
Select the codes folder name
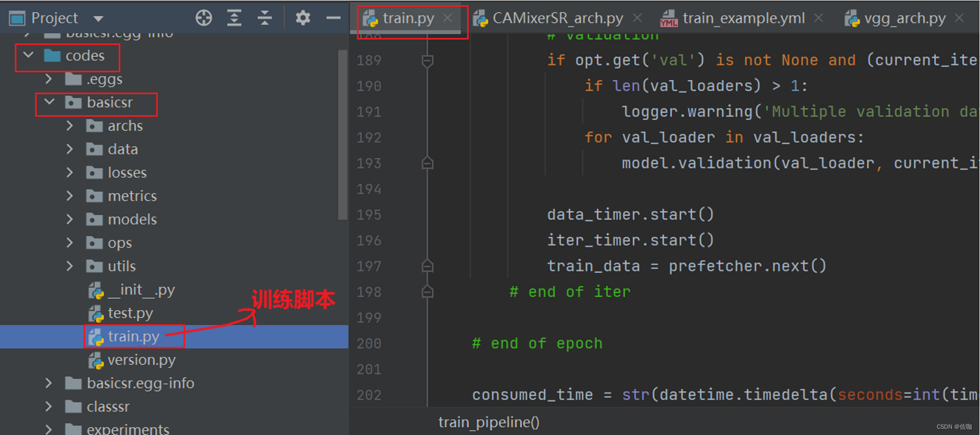pyautogui.click(x=85, y=56)
